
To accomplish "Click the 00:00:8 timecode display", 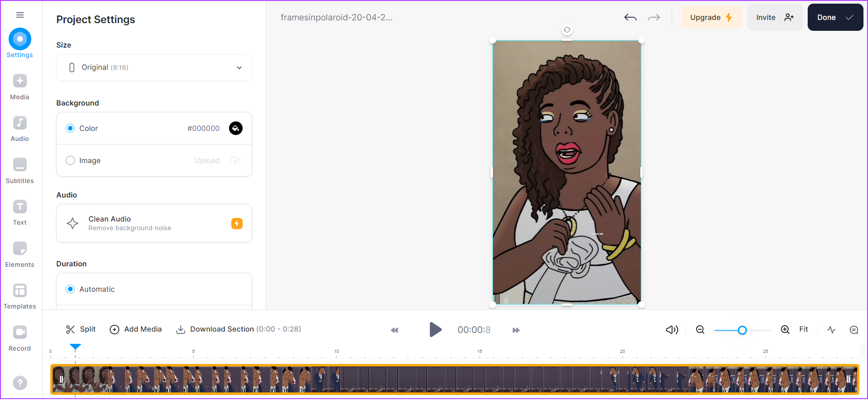I will pyautogui.click(x=474, y=330).
